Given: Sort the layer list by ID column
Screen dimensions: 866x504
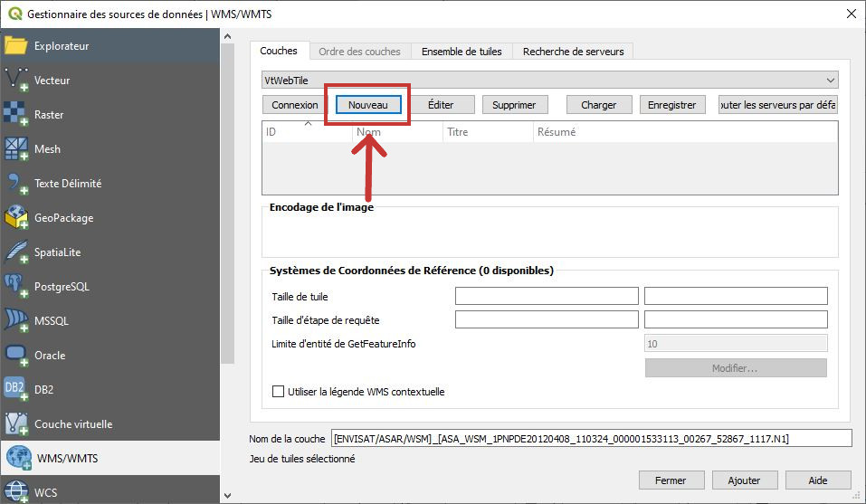Looking at the screenshot, I should (x=307, y=132).
